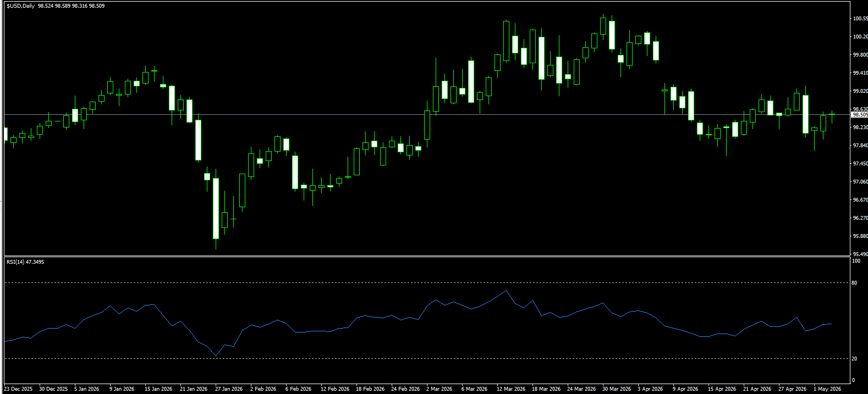Select the 1 May 2026 date label

tap(827, 389)
